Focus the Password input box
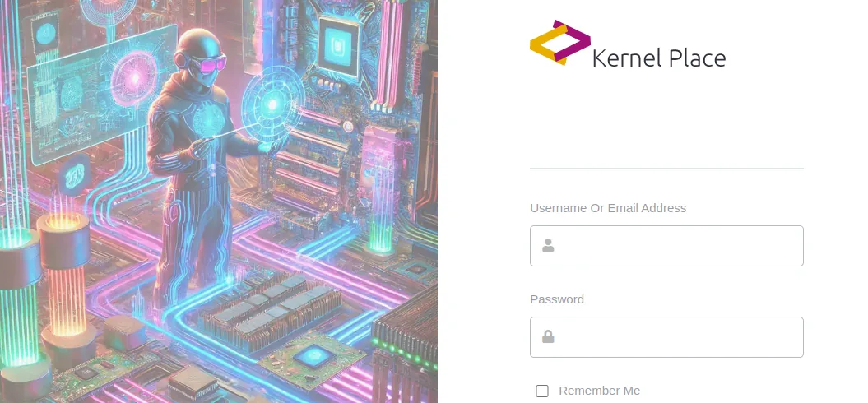 pos(666,337)
